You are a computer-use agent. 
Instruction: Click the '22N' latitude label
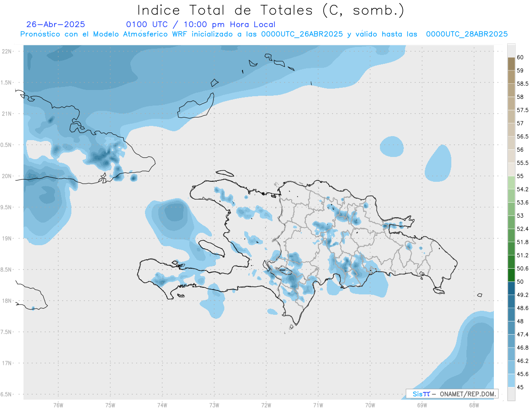(x=8, y=51)
